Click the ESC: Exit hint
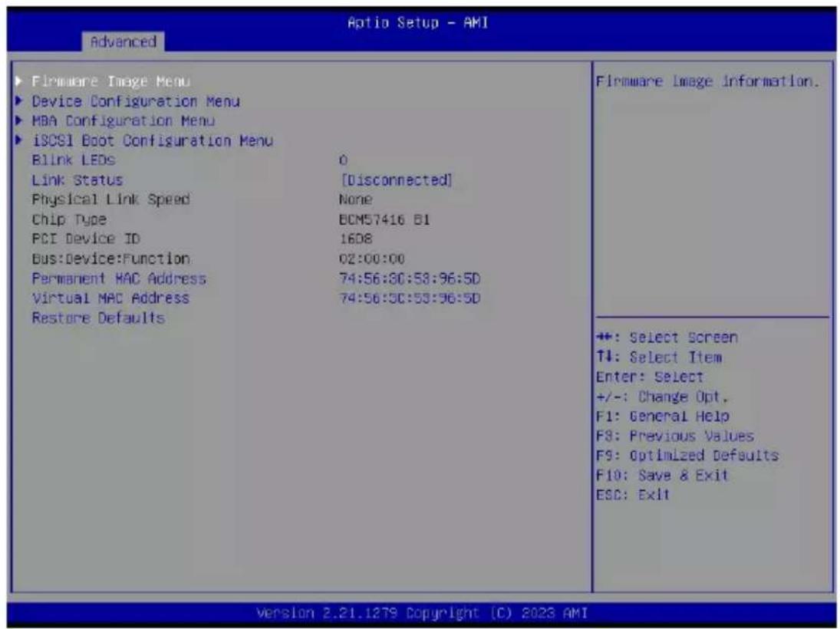This screenshot has height=629, width=840. tap(633, 495)
